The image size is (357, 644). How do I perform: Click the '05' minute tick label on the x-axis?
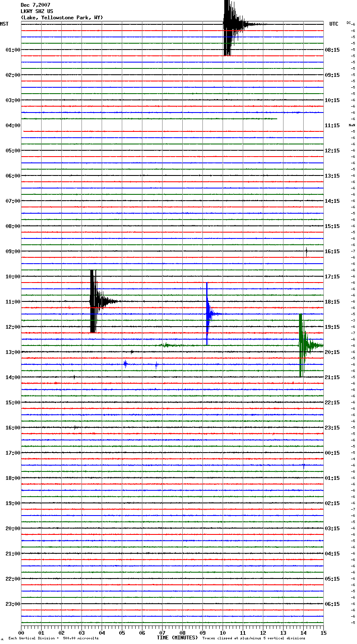(122, 633)
